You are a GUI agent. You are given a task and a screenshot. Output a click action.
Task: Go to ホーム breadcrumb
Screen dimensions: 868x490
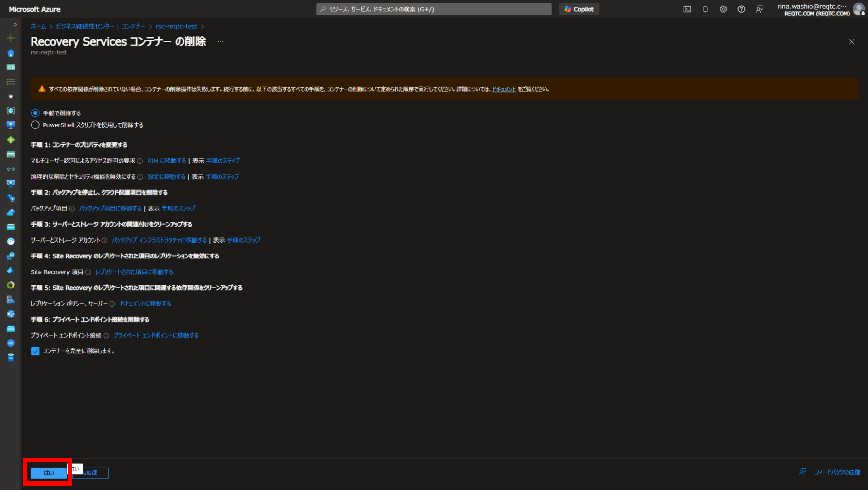[38, 26]
